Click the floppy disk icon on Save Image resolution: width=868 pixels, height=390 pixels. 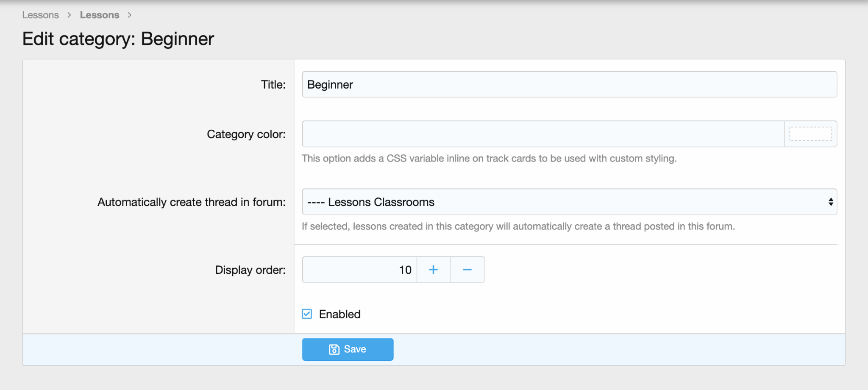click(334, 349)
